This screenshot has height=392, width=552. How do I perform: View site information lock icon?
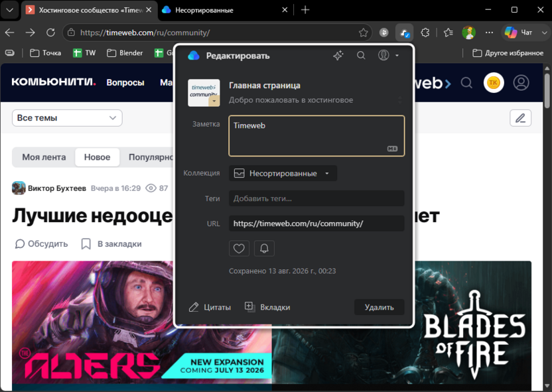(x=72, y=33)
